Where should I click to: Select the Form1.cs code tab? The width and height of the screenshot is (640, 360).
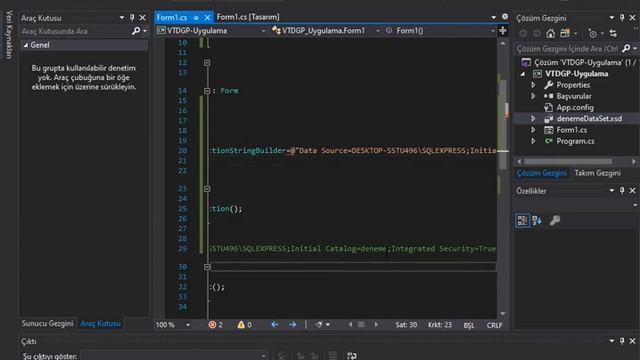(x=172, y=18)
